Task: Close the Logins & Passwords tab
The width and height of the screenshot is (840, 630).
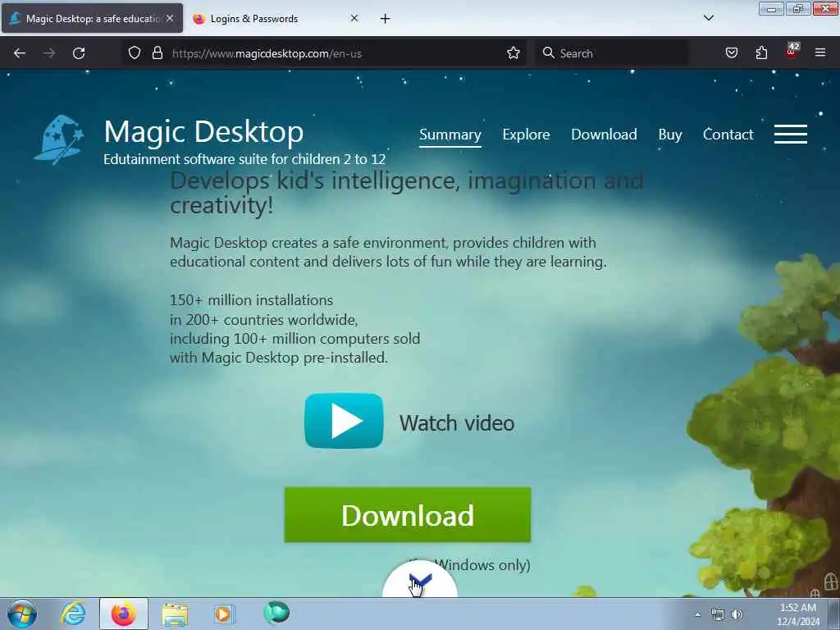Action: [354, 18]
